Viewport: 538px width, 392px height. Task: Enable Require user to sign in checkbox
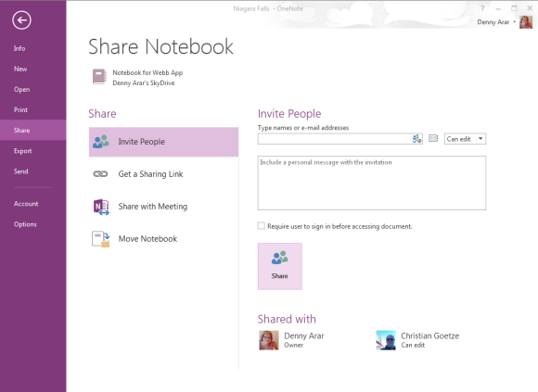point(262,226)
